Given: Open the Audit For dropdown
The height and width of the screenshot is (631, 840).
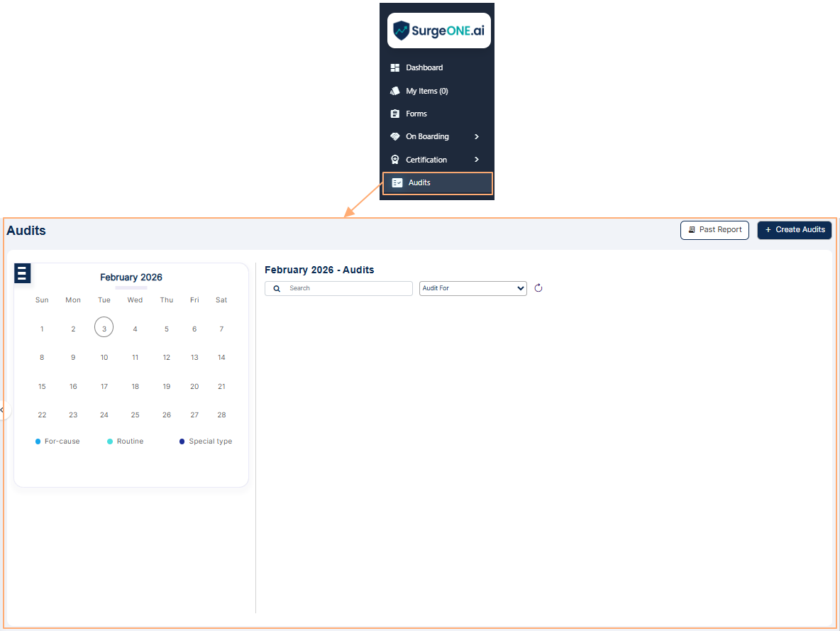Looking at the screenshot, I should coord(472,288).
